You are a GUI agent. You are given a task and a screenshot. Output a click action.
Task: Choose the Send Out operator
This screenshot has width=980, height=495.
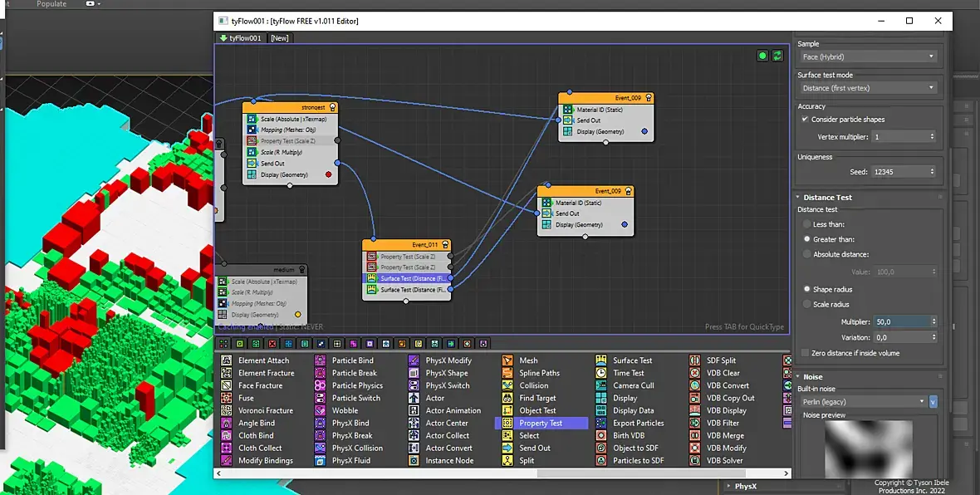(x=527, y=448)
